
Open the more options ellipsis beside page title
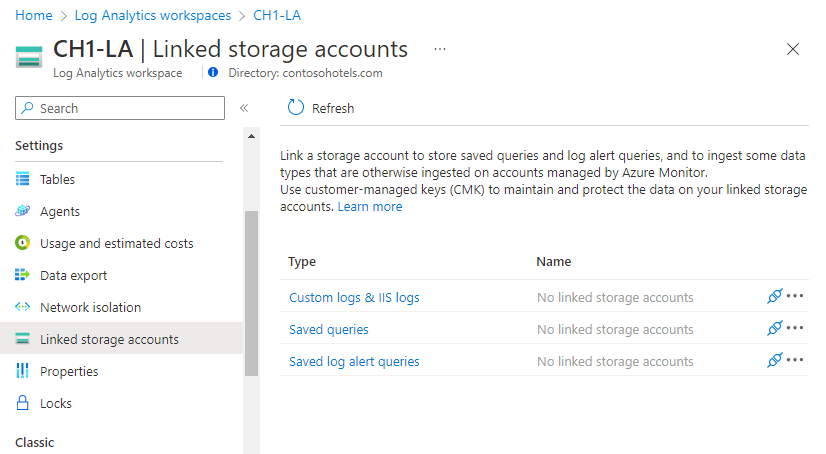[440, 50]
